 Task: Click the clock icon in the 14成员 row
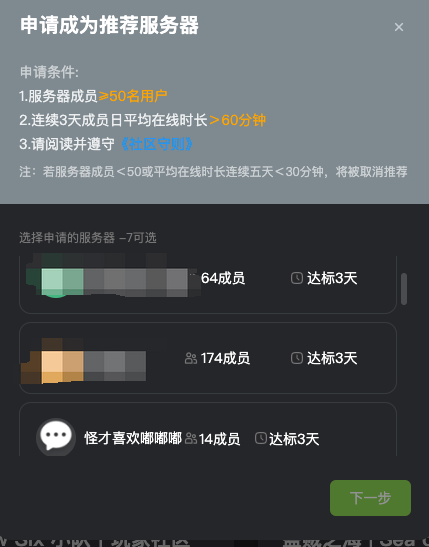261,438
